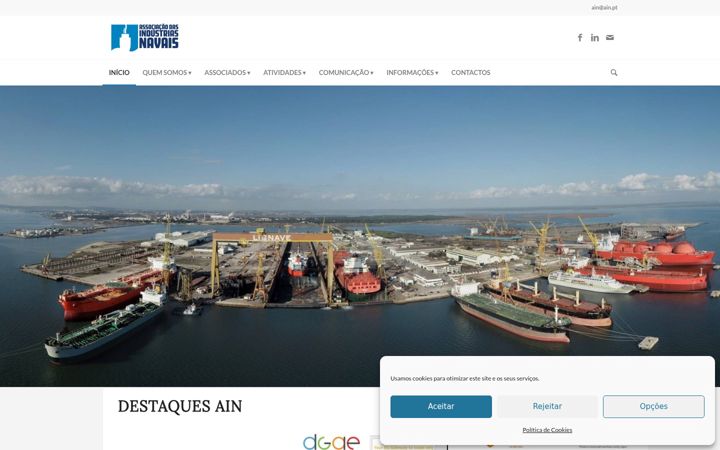720x450 pixels.
Task: Open the Política de Cookies link
Action: [x=547, y=430]
